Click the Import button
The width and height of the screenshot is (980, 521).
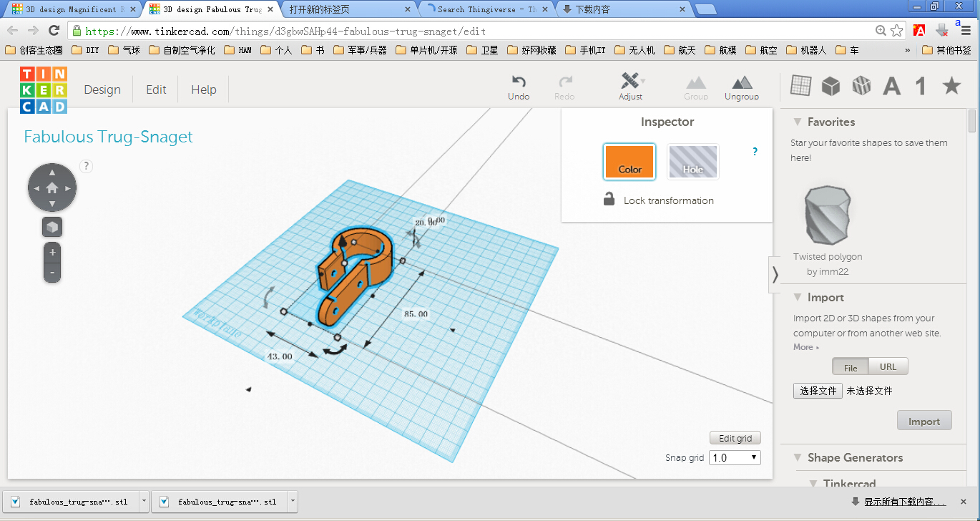tap(924, 421)
